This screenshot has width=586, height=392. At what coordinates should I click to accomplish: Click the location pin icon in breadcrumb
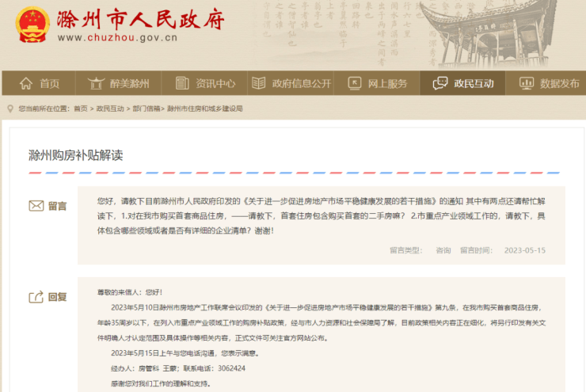(x=10, y=108)
